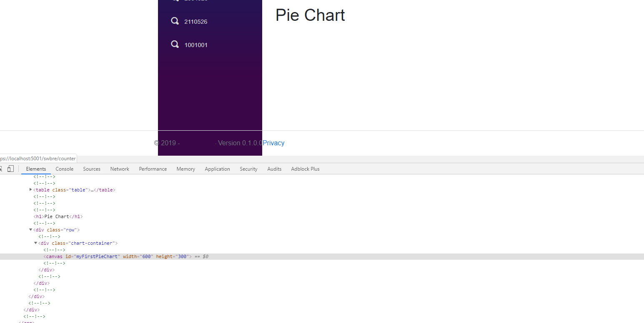644x323 pixels.
Task: Click the "Pie Chart" page heading
Action: [x=310, y=15]
